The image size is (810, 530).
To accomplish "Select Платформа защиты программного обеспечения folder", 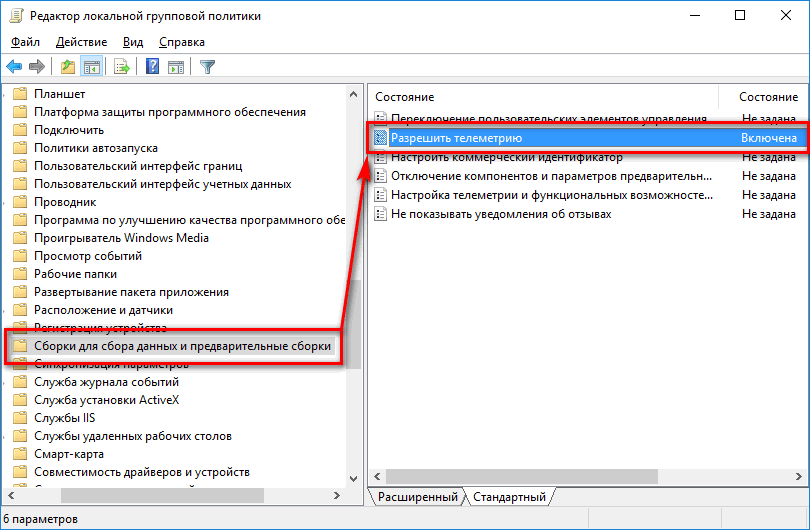I will [170, 112].
